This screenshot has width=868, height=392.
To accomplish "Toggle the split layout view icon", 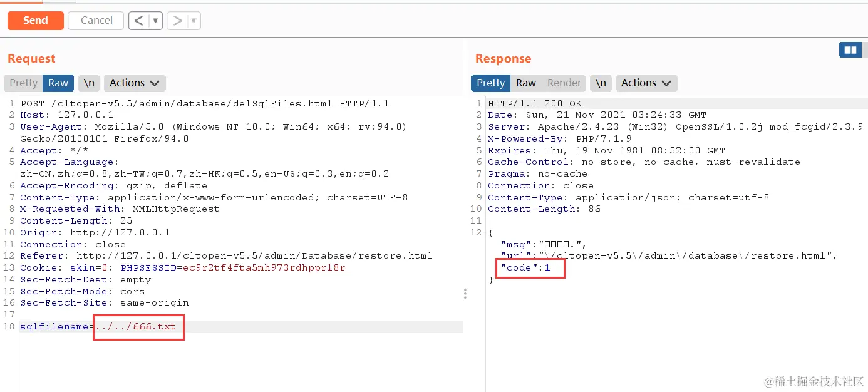I will tap(850, 49).
